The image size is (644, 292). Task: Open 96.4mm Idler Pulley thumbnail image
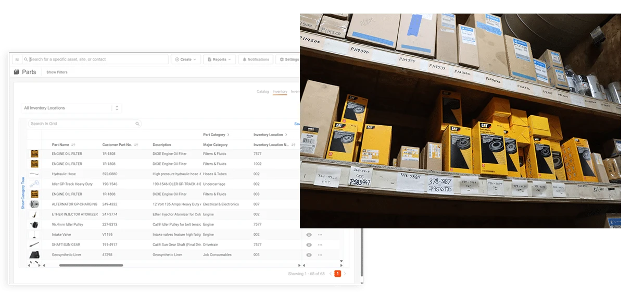34,225
